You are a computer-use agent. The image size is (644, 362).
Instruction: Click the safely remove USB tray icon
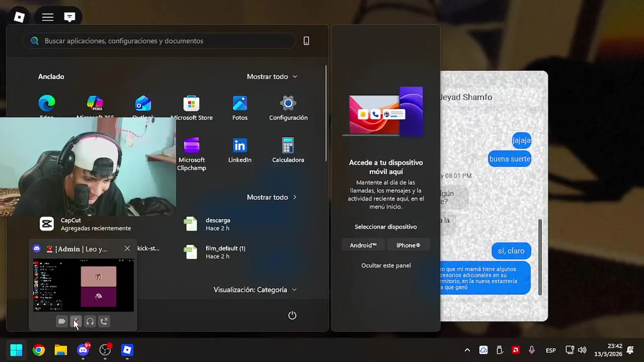pyautogui.click(x=500, y=350)
